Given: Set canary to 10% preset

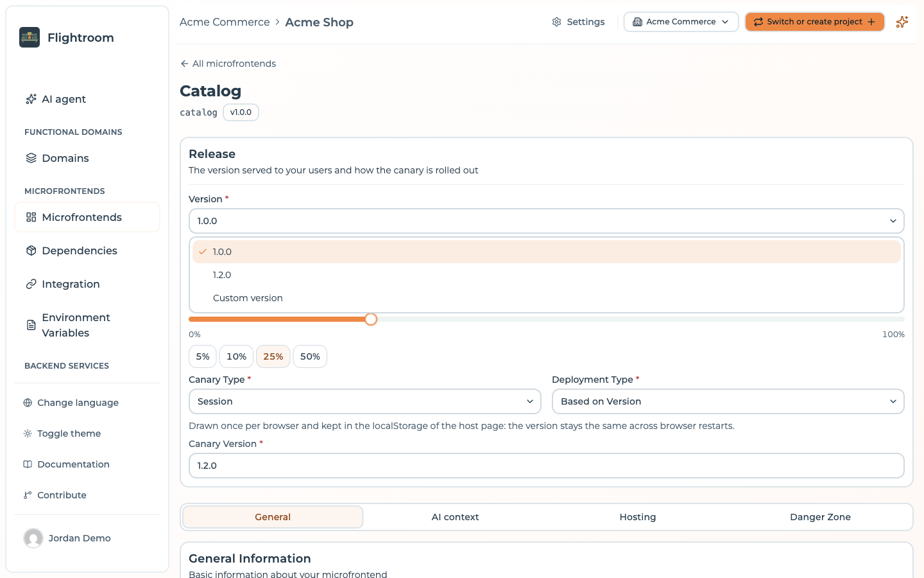Looking at the screenshot, I should pos(236,356).
